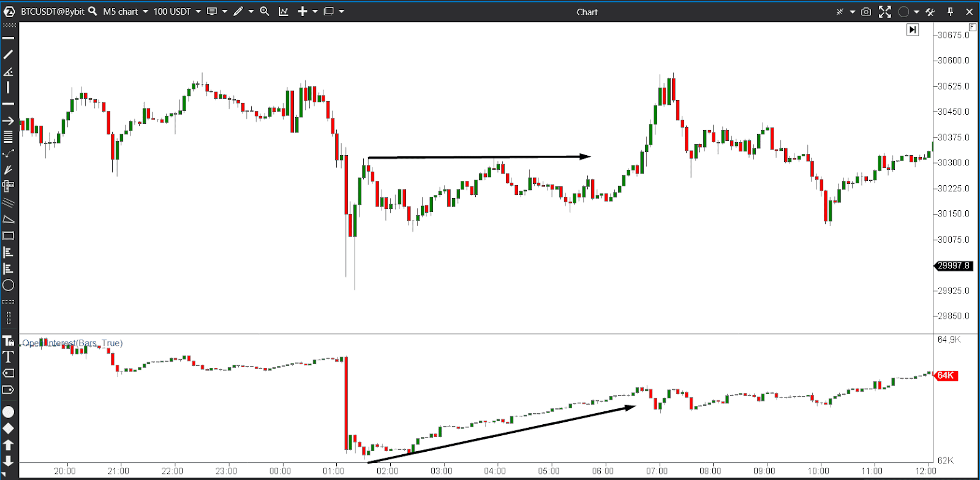Select the parallel channel lines tool
This screenshot has height=480, width=980.
coord(8,203)
